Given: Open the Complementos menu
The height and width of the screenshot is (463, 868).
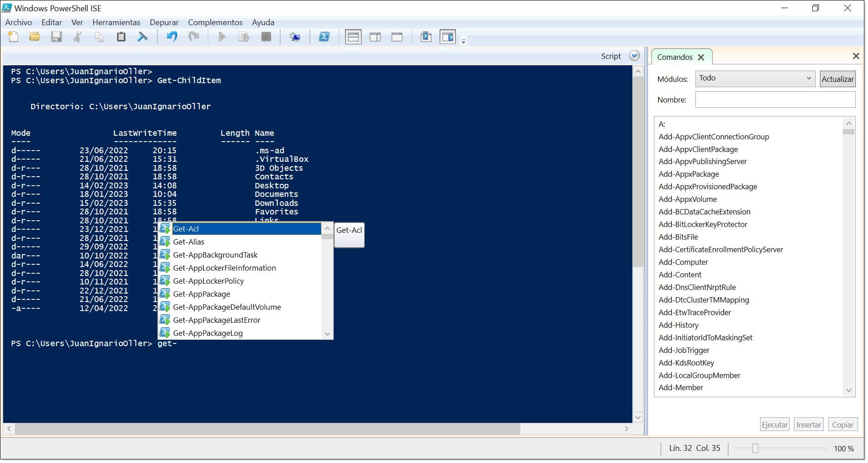Looking at the screenshot, I should click(x=215, y=22).
